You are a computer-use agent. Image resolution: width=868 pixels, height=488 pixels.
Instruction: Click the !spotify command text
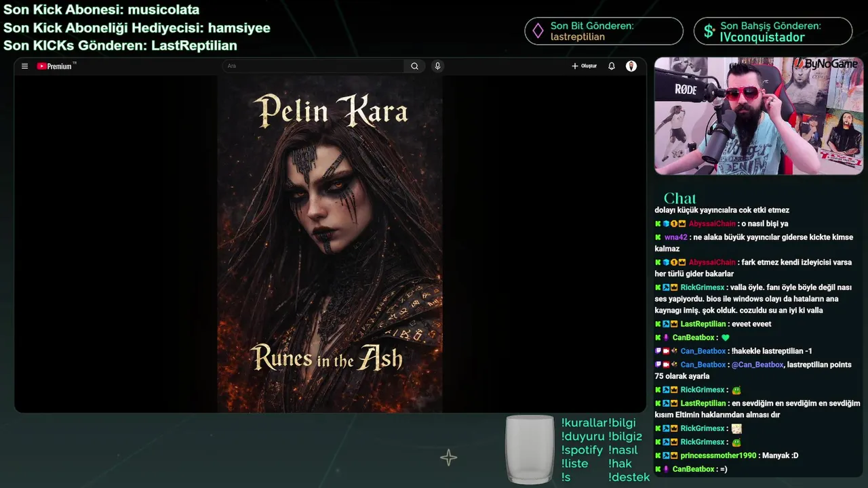pos(582,450)
